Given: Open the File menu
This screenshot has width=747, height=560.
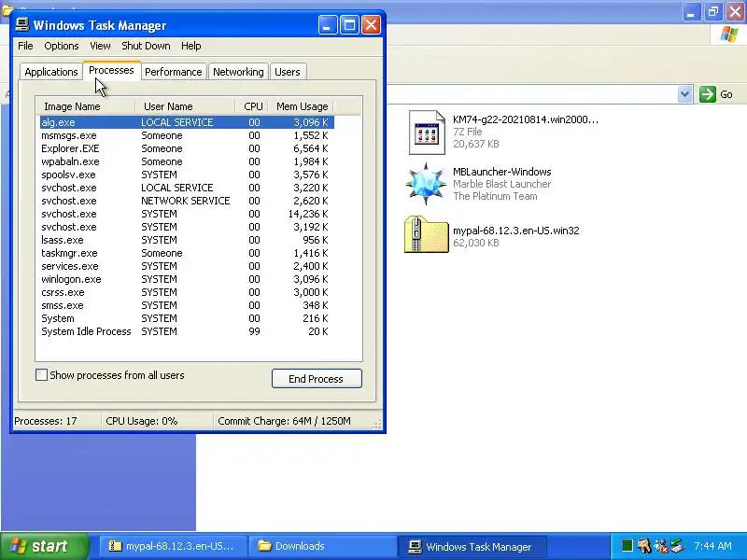Looking at the screenshot, I should [25, 46].
